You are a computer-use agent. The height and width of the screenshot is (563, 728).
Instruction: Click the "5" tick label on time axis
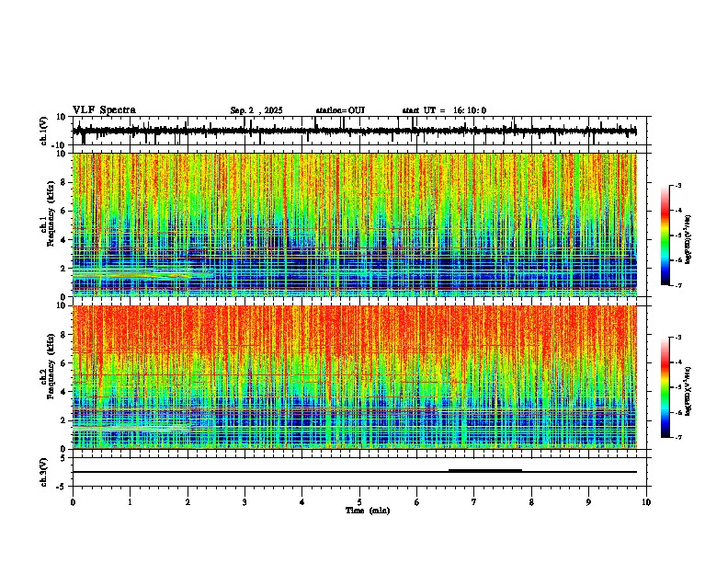click(359, 502)
